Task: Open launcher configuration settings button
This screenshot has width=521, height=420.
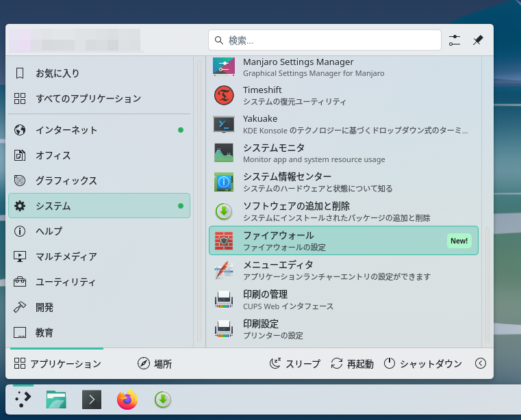Action: 455,40
